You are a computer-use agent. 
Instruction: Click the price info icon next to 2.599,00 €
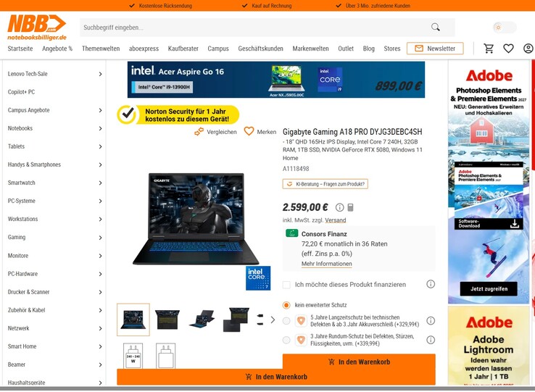tap(339, 207)
